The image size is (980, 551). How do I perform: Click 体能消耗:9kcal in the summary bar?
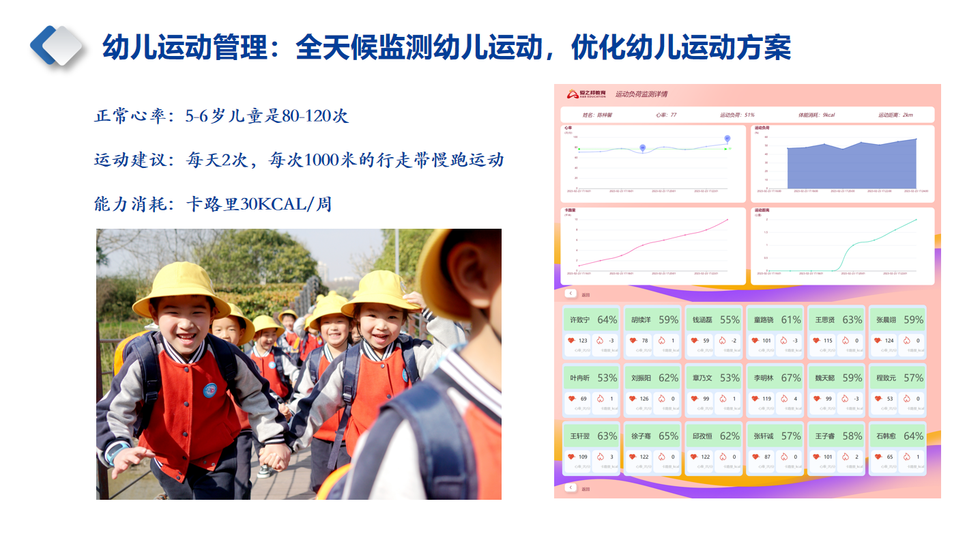(818, 115)
